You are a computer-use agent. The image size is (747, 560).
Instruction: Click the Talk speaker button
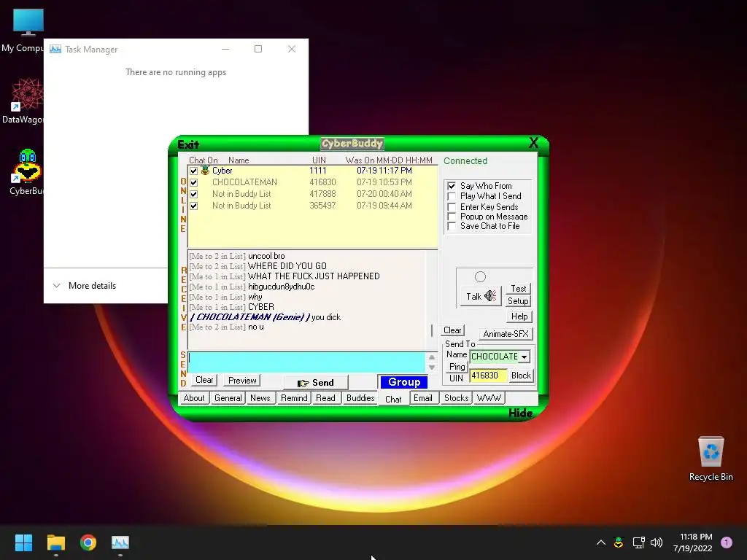click(x=481, y=296)
